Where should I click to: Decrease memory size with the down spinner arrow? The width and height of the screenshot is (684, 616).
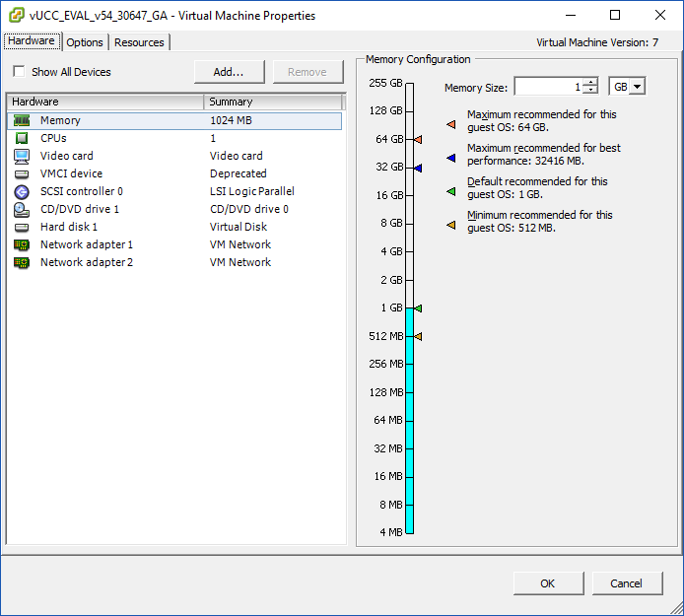tap(591, 90)
